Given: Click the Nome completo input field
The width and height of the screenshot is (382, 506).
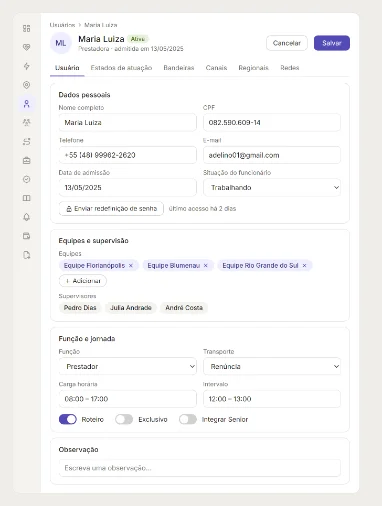Looking at the screenshot, I should [x=128, y=122].
